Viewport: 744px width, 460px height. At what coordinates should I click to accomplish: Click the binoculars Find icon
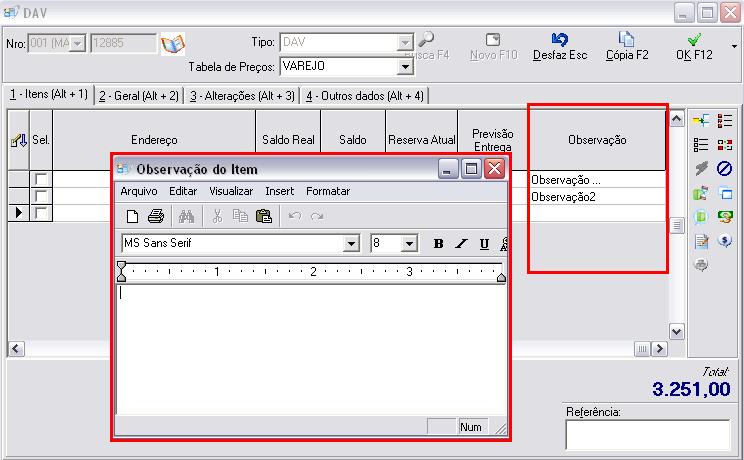click(x=186, y=216)
